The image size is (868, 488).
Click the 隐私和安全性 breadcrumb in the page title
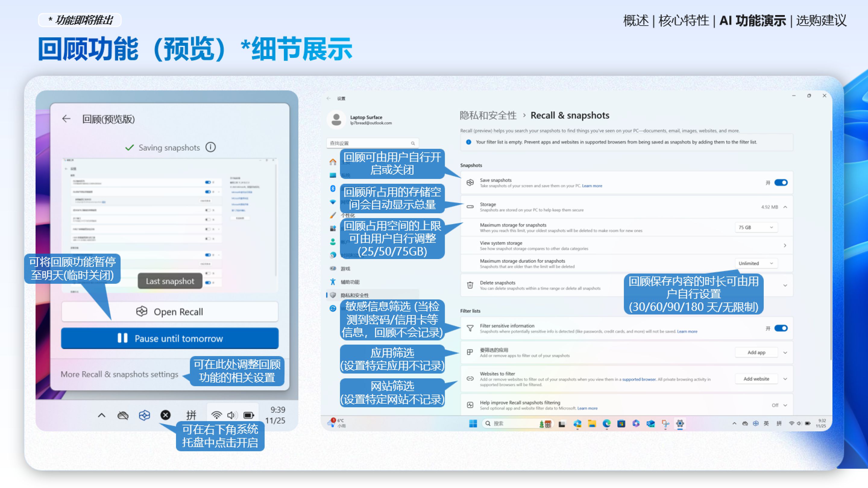click(x=488, y=115)
